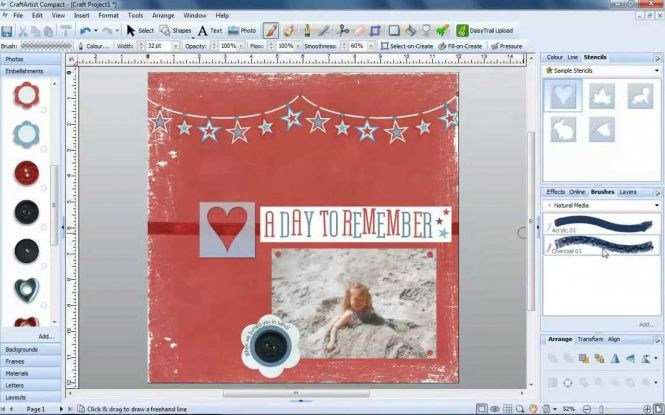Image resolution: width=665 pixels, height=415 pixels.
Task: Select the Fill bucket tool
Action: click(410, 31)
